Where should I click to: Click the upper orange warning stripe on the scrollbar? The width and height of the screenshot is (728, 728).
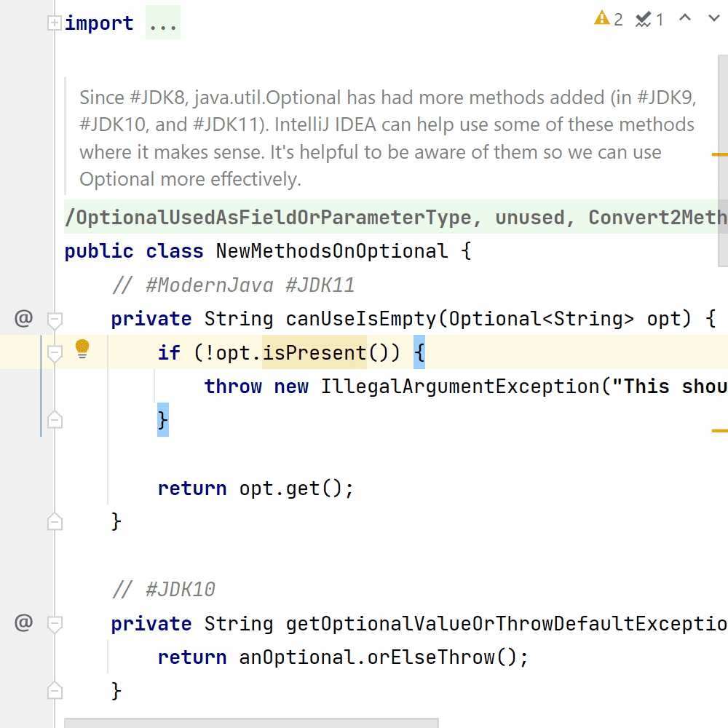720,154
